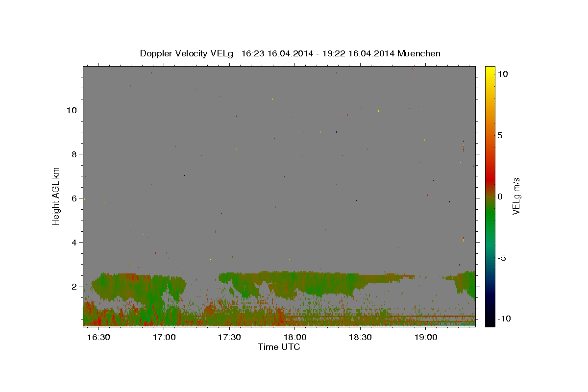The width and height of the screenshot is (588, 392).
Task: Click the black bottom end of the colorbar
Action: [490, 322]
